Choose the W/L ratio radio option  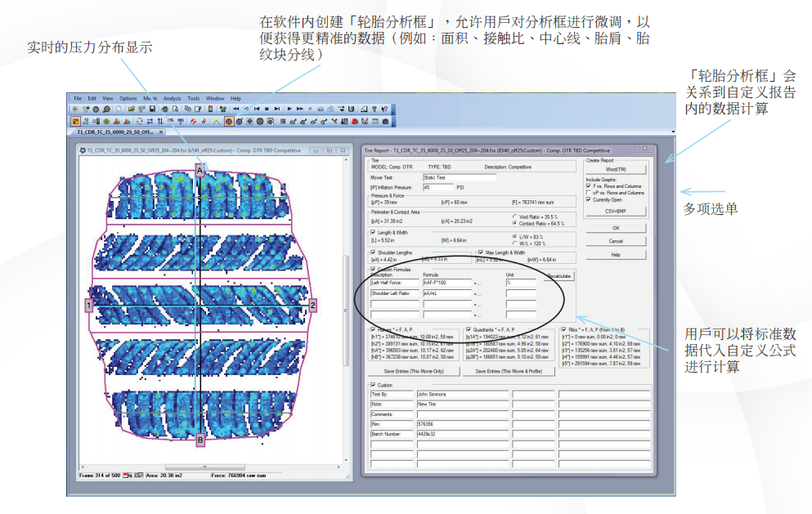[514, 244]
